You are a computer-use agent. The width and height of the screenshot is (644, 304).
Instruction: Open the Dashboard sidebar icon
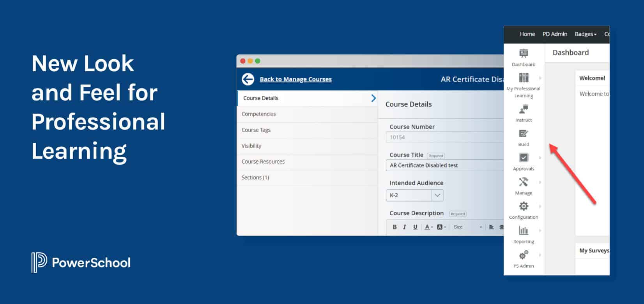pos(524,54)
